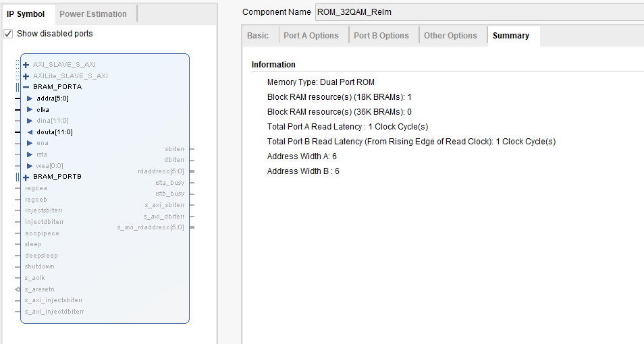Click the regcea port

click(36, 188)
